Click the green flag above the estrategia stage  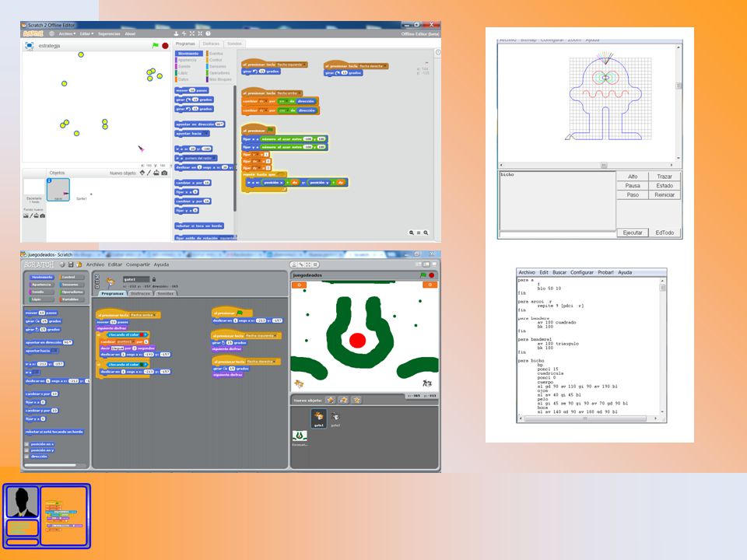point(156,46)
